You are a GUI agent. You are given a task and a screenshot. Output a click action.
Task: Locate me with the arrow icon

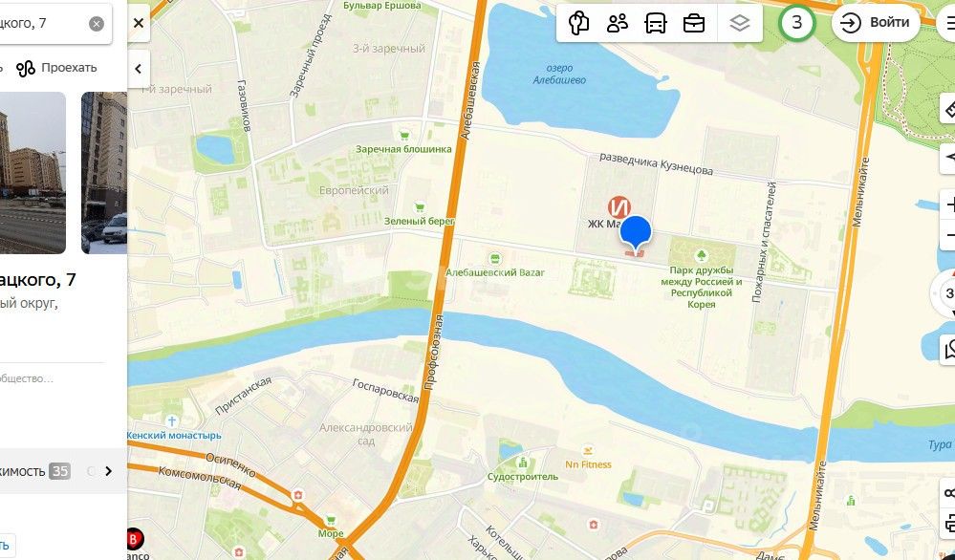[x=949, y=158]
